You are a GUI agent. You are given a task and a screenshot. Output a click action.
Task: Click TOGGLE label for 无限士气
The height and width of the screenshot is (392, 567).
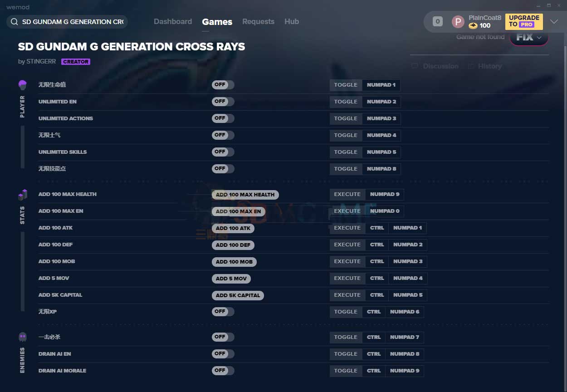(x=346, y=135)
